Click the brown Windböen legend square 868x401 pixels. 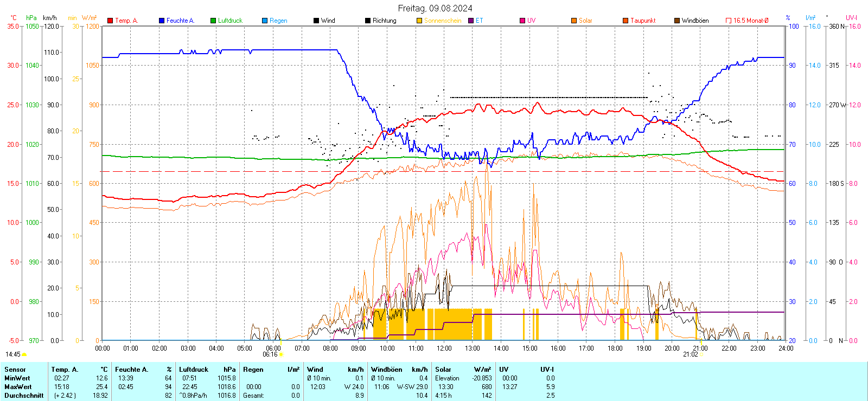click(x=677, y=21)
